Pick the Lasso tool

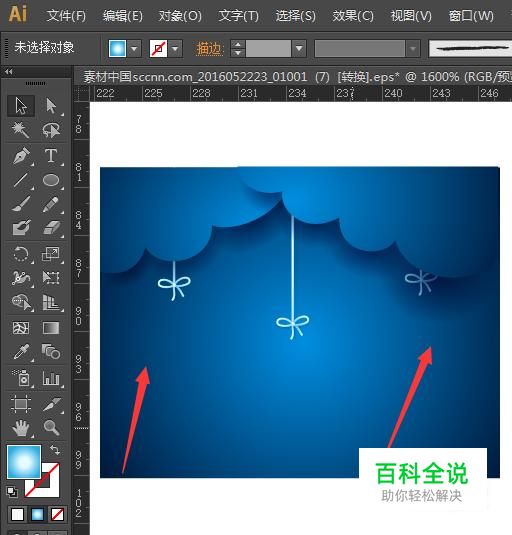pyautogui.click(x=51, y=130)
